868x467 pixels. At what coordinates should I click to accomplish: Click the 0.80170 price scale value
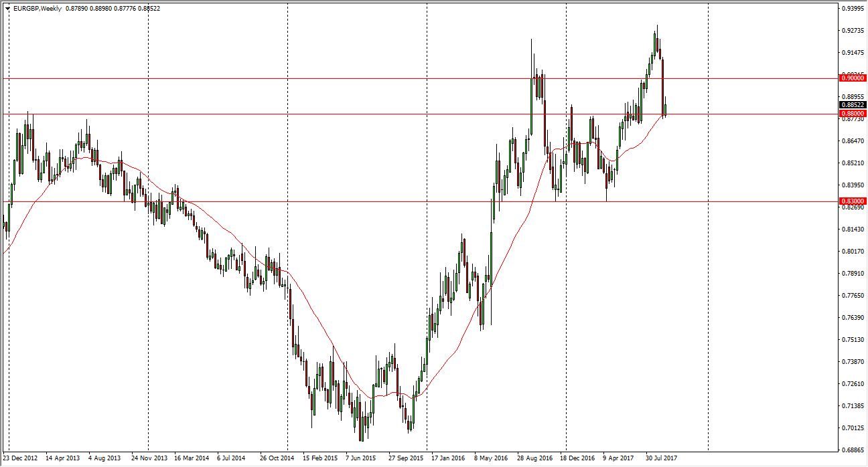852,252
